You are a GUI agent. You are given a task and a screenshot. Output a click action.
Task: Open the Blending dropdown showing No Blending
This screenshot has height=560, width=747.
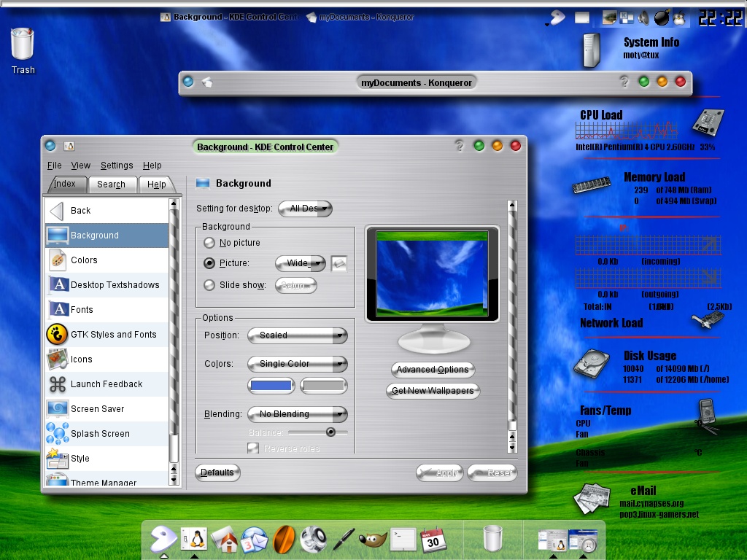(298, 414)
